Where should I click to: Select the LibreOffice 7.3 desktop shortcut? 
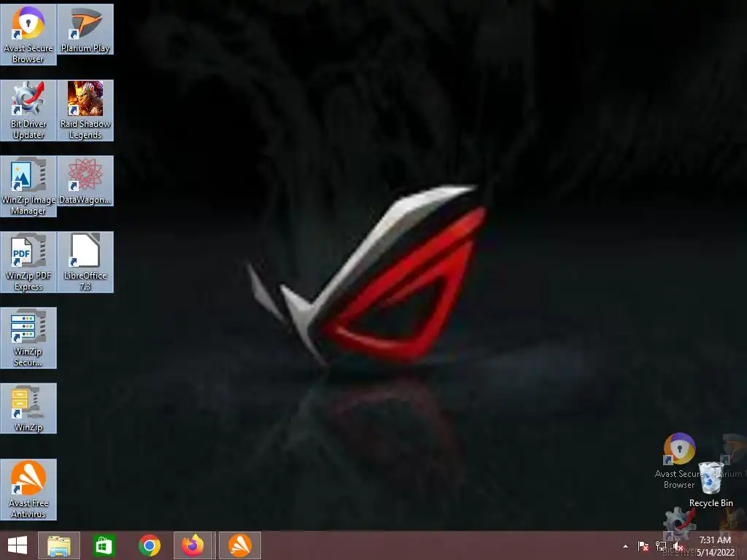(85, 262)
